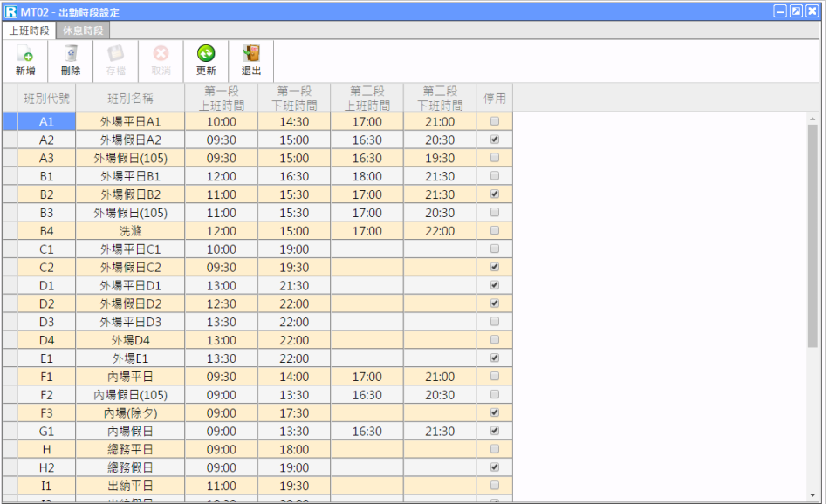Click the 第一段下班時間 column header
Image resolution: width=829 pixels, height=504 pixels.
[x=294, y=98]
